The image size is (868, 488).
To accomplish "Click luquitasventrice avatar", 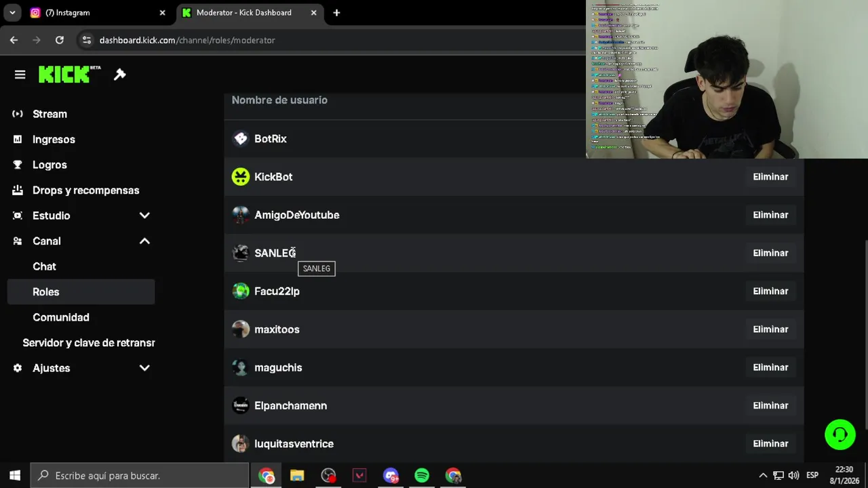I will [241, 444].
